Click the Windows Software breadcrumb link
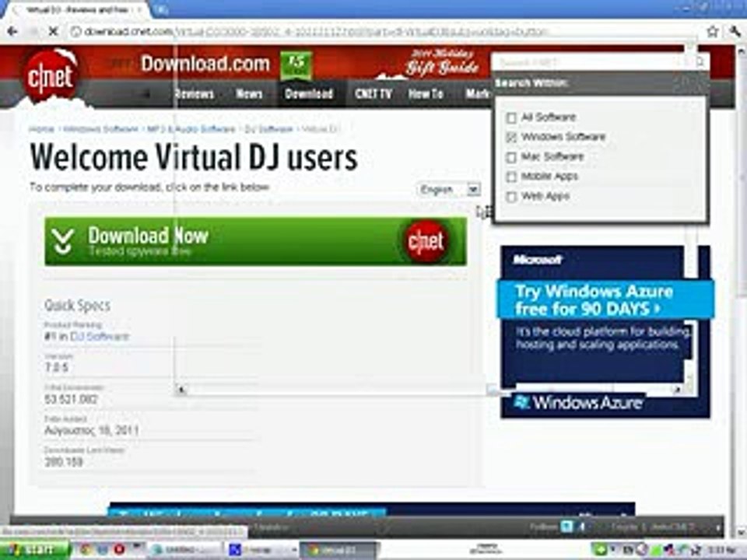The image size is (747, 560). tap(100, 129)
